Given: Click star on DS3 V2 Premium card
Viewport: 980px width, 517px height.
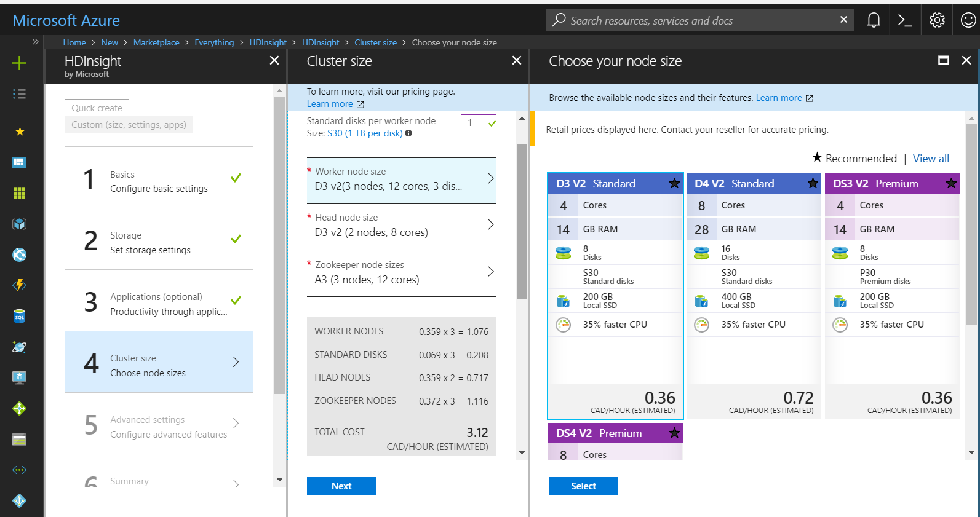Looking at the screenshot, I should (x=951, y=183).
